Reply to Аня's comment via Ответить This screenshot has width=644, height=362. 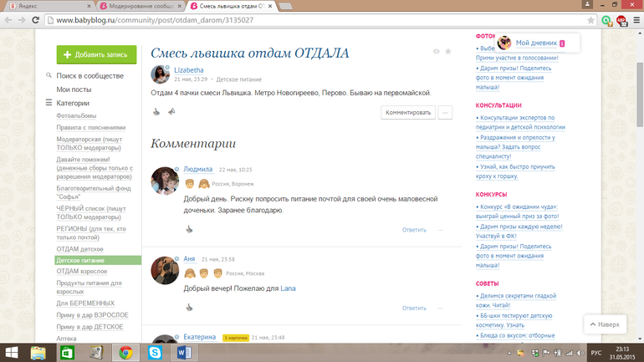click(414, 308)
